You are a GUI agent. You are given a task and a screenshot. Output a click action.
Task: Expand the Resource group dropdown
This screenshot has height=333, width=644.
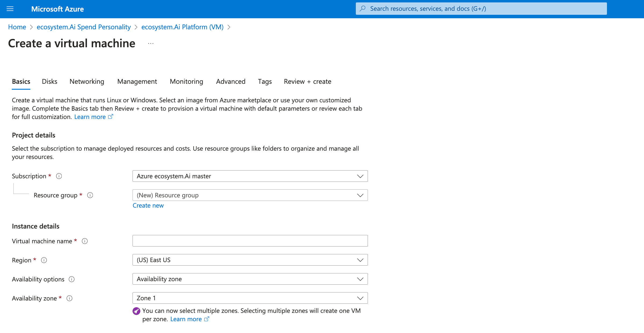250,195
